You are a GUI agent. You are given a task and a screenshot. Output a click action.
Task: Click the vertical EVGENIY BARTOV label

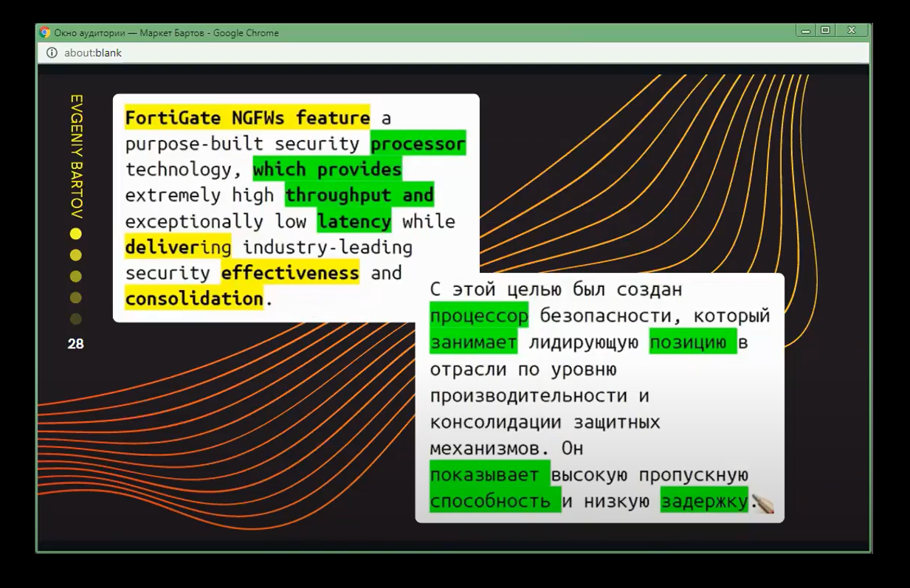click(x=76, y=156)
